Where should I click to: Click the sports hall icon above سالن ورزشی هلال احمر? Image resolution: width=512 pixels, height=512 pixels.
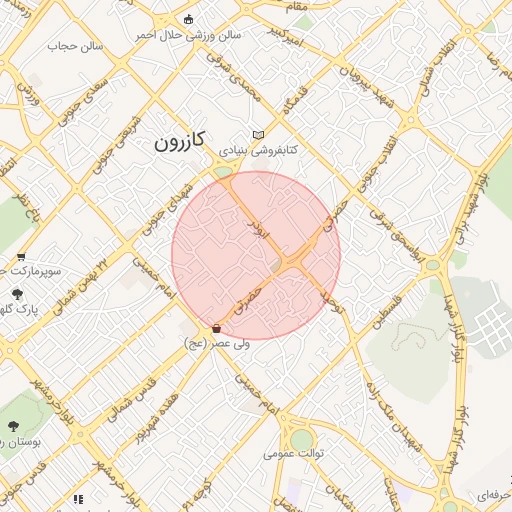point(189,19)
